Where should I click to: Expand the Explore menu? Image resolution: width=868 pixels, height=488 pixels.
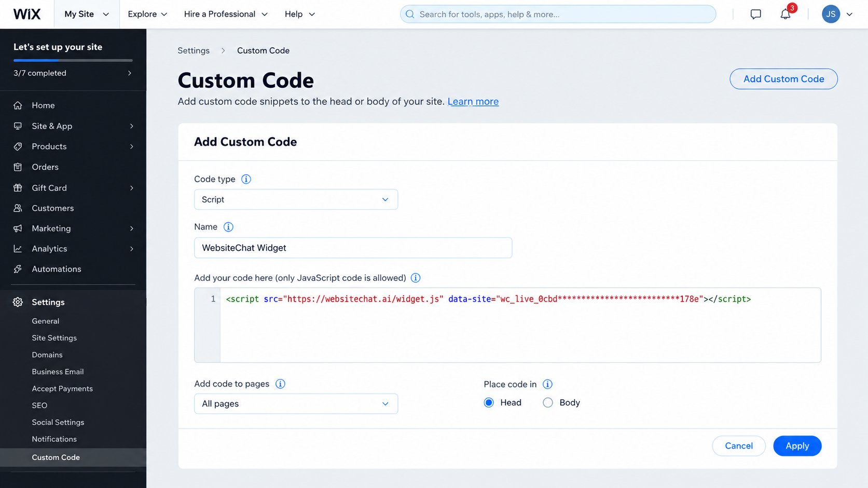pos(147,14)
